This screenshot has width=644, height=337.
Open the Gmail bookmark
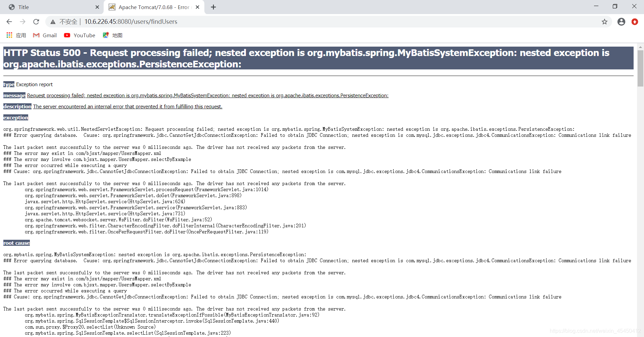pos(45,35)
